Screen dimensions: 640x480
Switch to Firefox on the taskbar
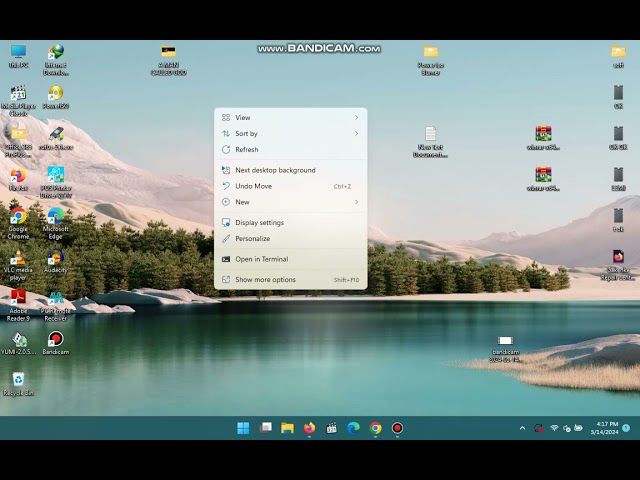(x=309, y=428)
